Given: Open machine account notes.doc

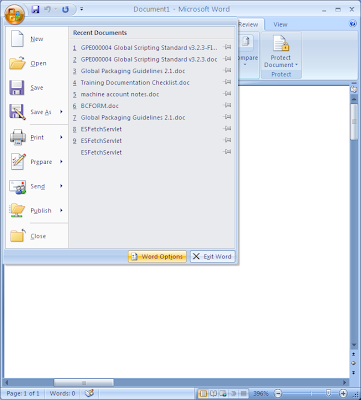Looking at the screenshot, I should pos(145,94).
